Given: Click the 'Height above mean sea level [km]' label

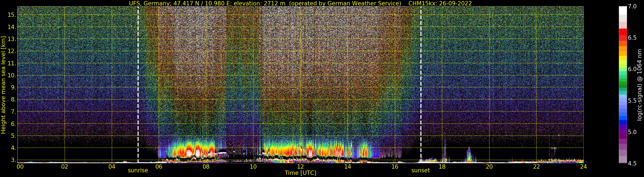Looking at the screenshot, I should (3, 85).
